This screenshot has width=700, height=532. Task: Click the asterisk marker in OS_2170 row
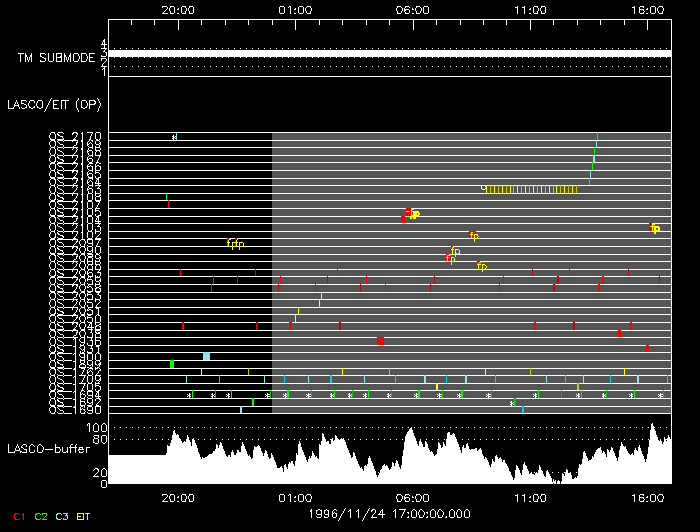click(x=174, y=136)
